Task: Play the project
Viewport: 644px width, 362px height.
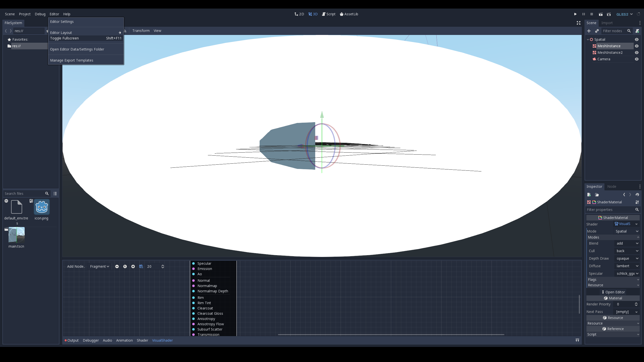Action: tap(575, 14)
